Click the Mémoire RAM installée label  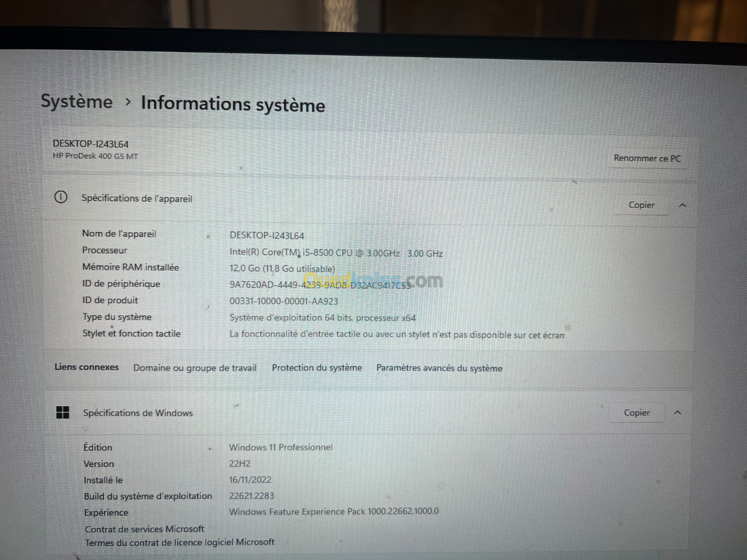click(130, 267)
